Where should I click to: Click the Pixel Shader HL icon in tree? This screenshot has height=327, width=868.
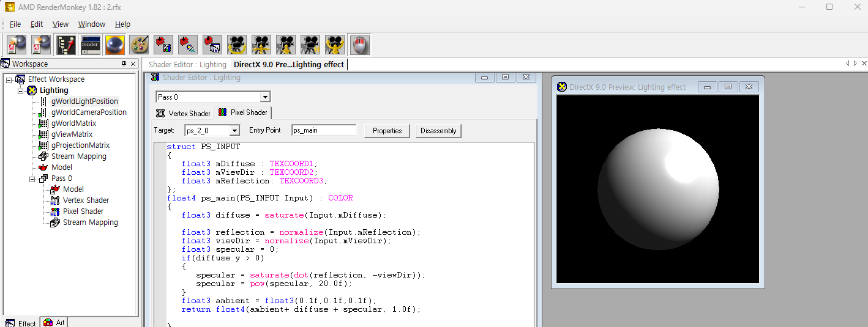55,211
